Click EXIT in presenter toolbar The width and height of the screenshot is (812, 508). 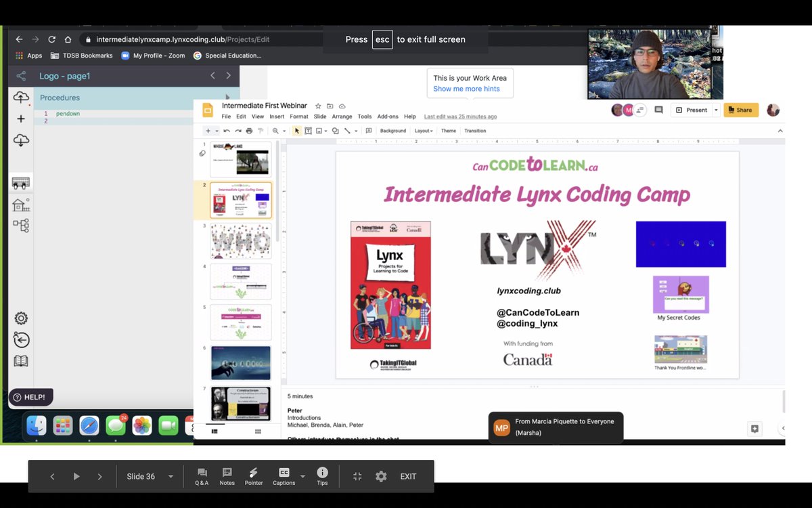coord(408,476)
